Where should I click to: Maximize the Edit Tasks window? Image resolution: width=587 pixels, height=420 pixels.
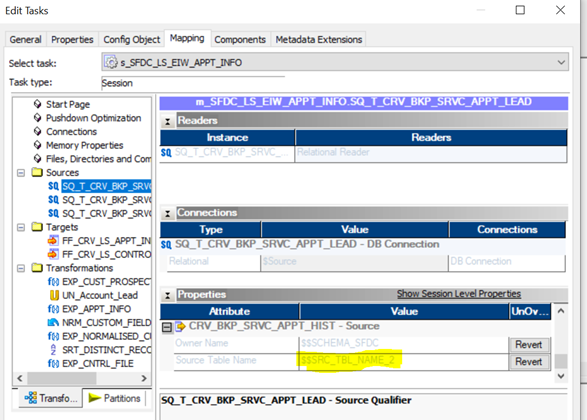tap(520, 10)
